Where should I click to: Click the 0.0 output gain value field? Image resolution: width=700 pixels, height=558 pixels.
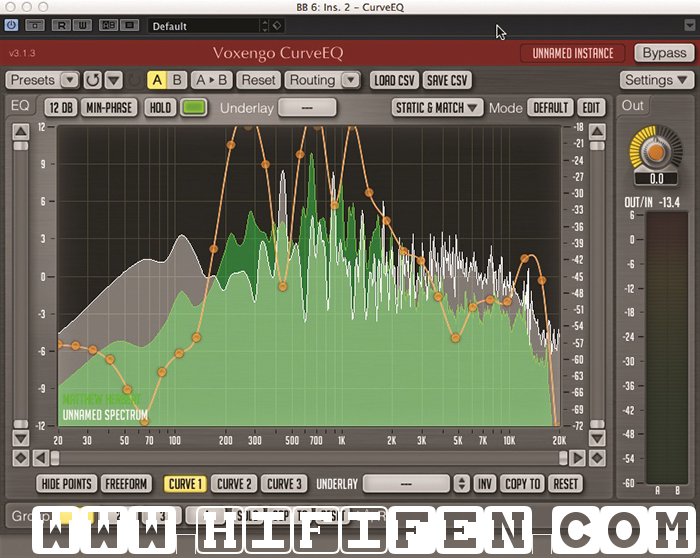[x=656, y=179]
